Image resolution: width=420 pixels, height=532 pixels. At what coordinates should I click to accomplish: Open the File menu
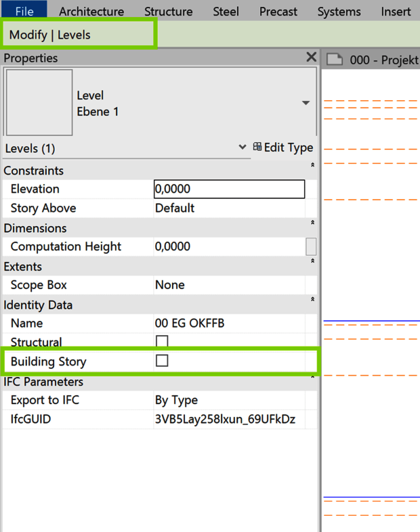click(24, 11)
